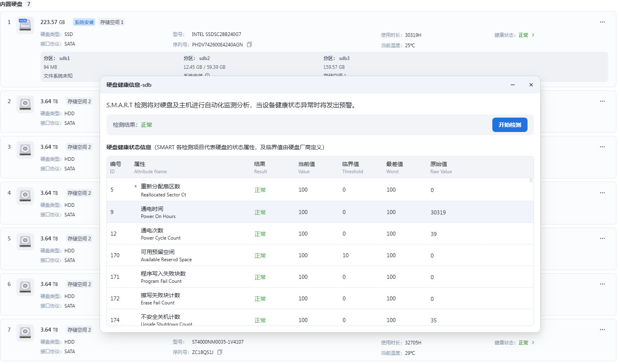Click the 最差值 Worst column header
620x364 pixels.
click(395, 168)
